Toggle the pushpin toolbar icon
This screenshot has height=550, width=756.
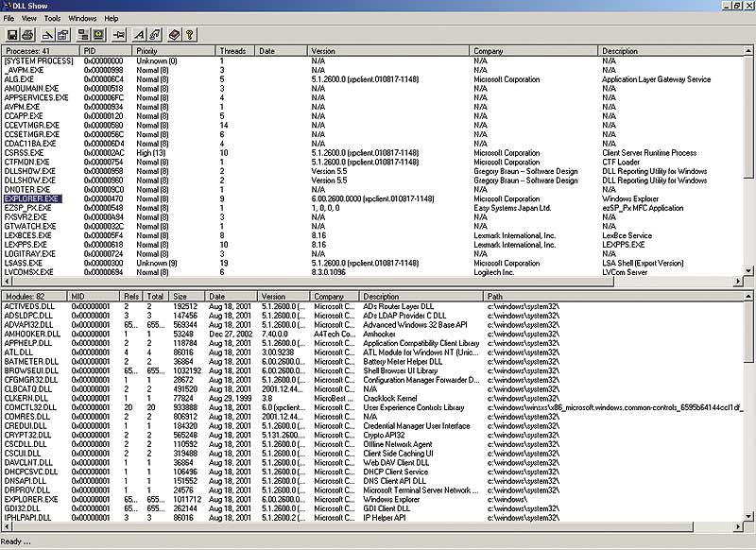click(x=119, y=35)
